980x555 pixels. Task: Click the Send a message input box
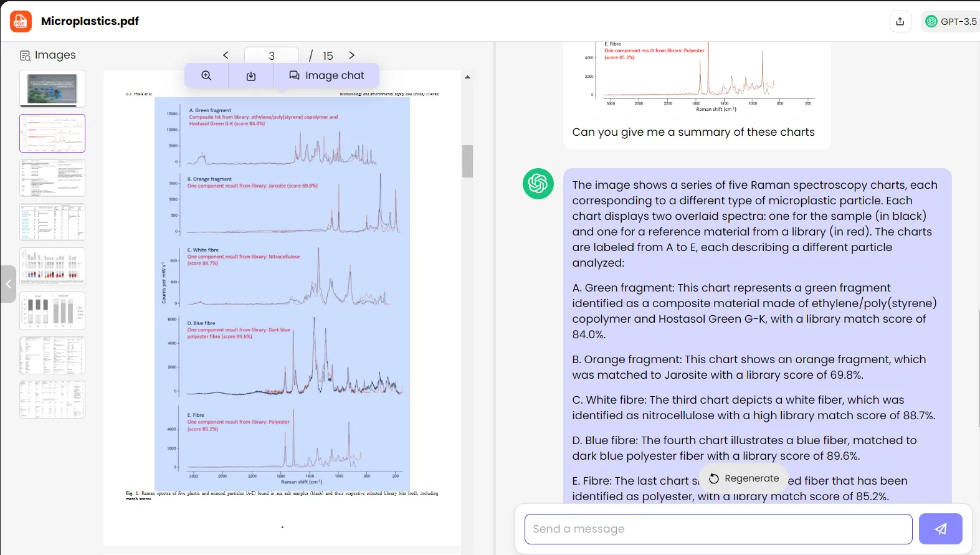718,529
